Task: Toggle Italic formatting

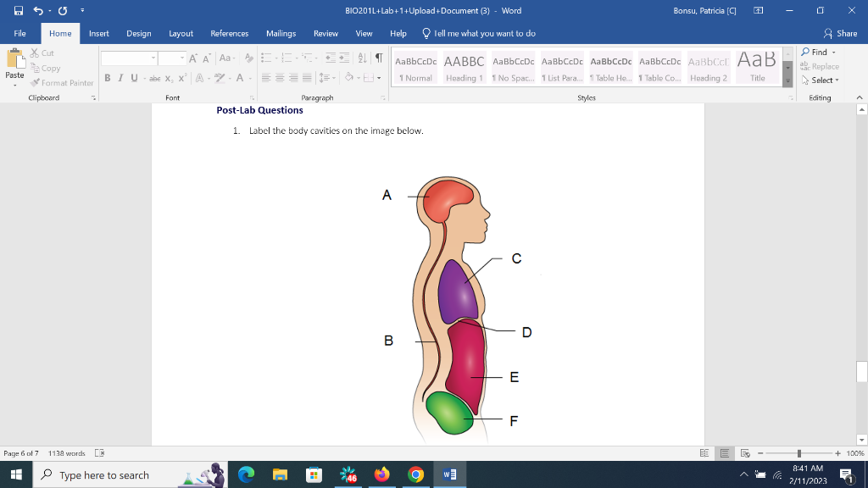Action: click(x=120, y=79)
